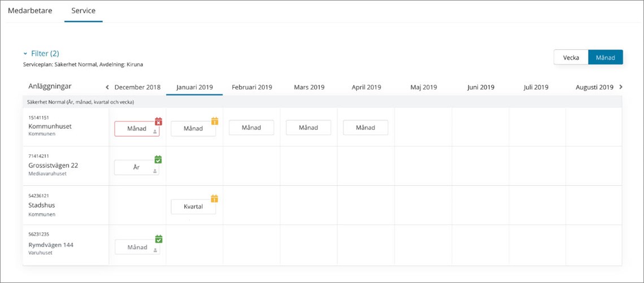
Task: Open the Kommunhuset facility row
Action: [x=50, y=127]
